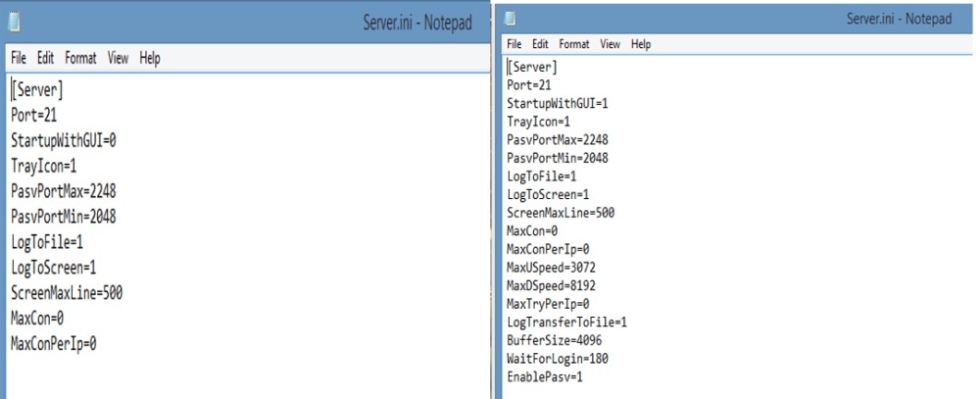This screenshot has height=399, width=980.
Task: Open the Help menu in the left Notepad window
Action: [x=150, y=59]
